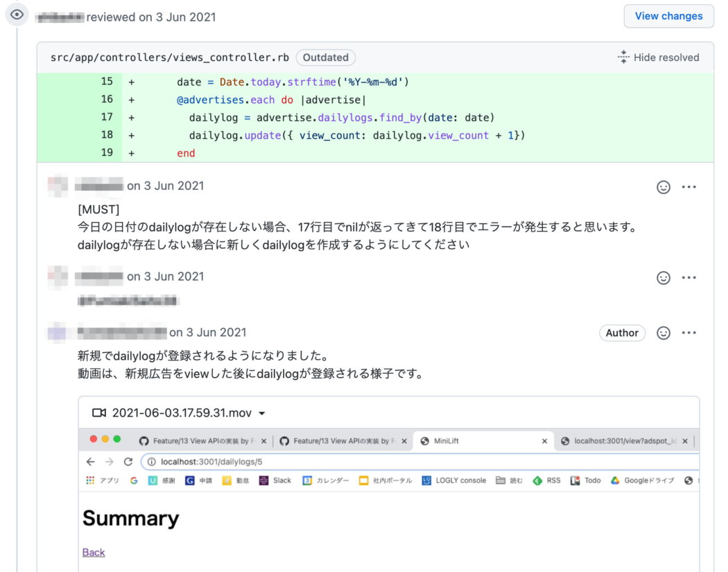This screenshot has width=728, height=572.
Task: Open options menu for the [MUST] comment
Action: coord(689,187)
